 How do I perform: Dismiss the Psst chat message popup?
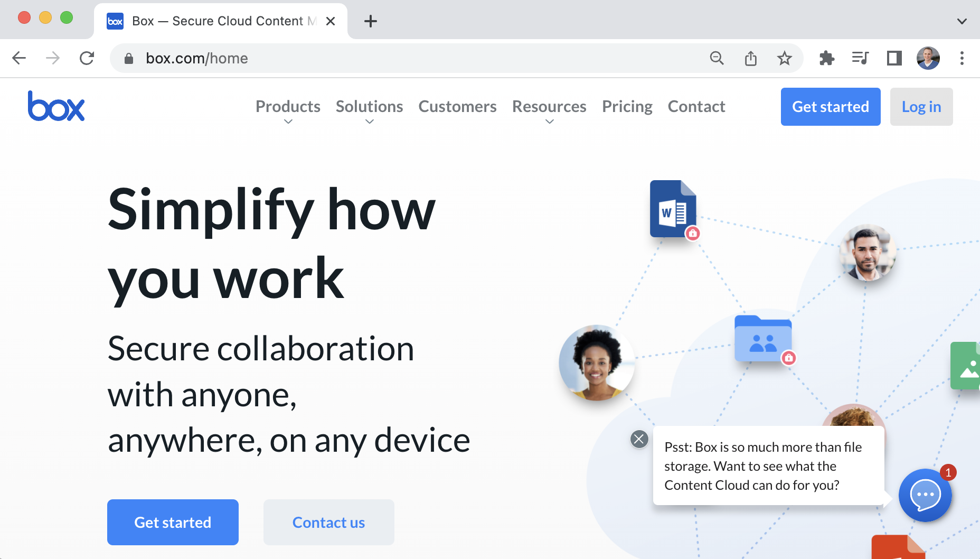tap(639, 439)
